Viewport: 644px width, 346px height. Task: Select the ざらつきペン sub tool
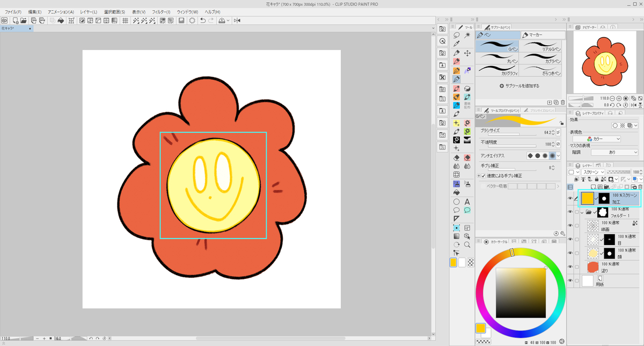tap(542, 70)
